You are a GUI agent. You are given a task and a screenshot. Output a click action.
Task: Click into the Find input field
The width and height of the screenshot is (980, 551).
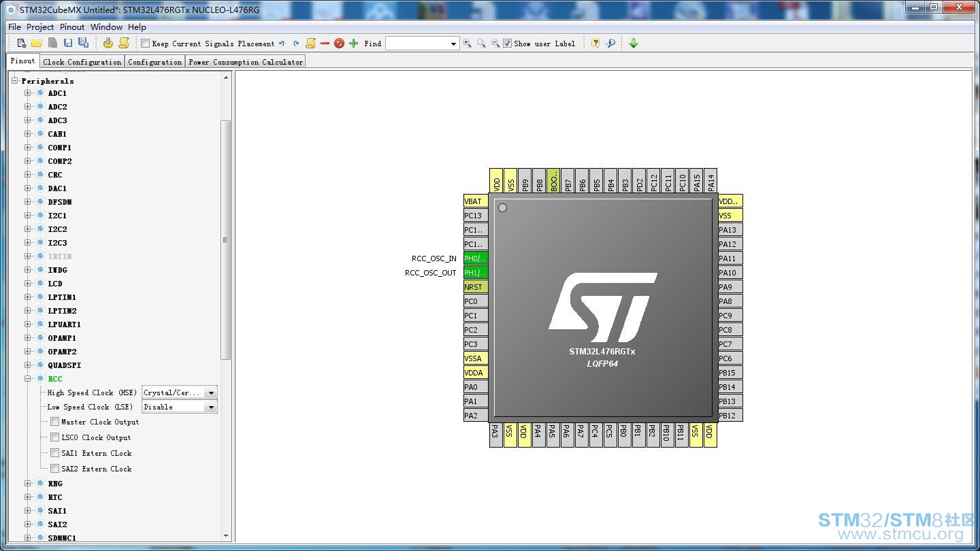[417, 44]
